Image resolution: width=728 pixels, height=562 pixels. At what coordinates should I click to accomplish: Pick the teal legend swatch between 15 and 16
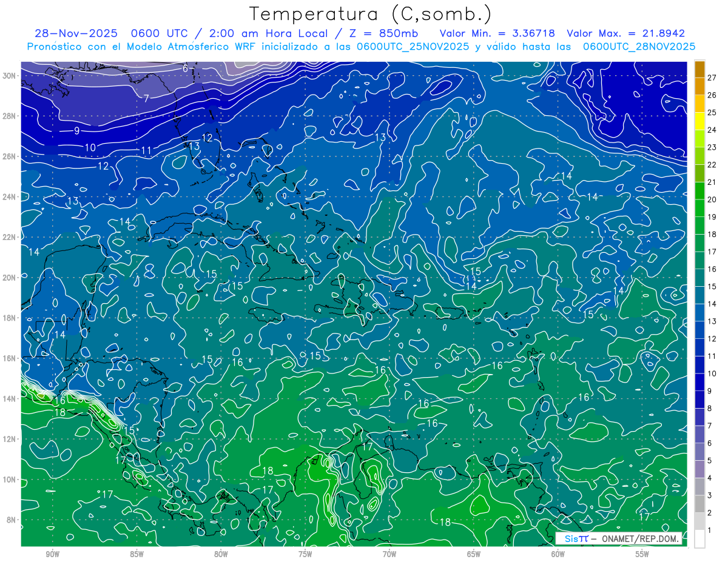click(x=699, y=278)
